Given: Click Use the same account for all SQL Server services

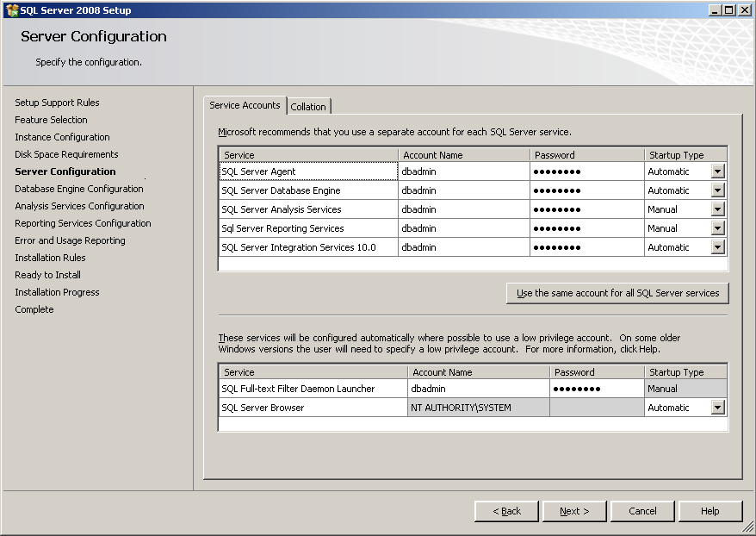Looking at the screenshot, I should [x=617, y=293].
